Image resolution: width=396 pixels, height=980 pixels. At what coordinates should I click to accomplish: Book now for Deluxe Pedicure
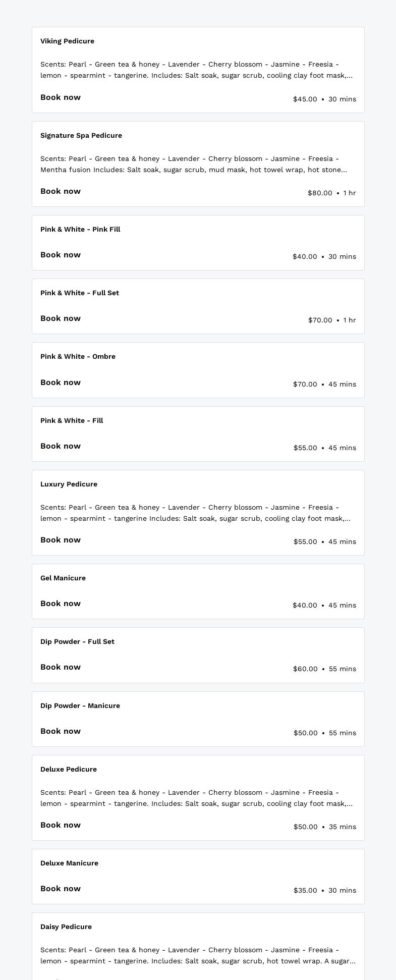[x=61, y=825]
